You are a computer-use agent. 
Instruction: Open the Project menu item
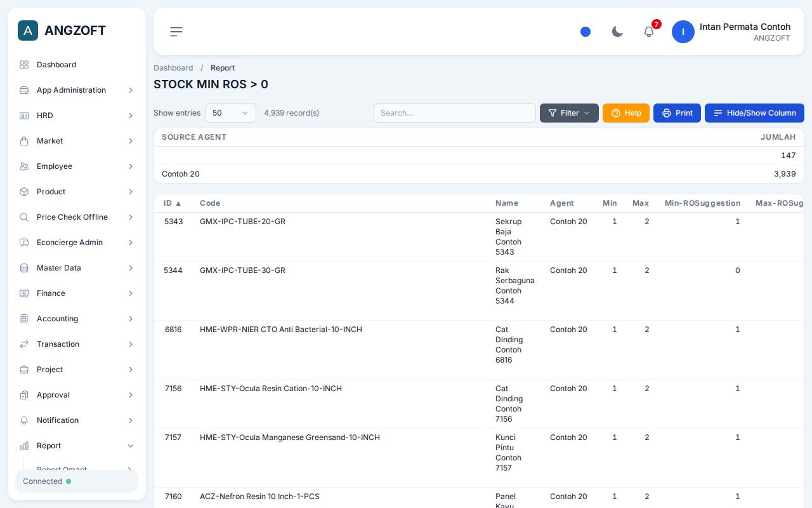77,370
